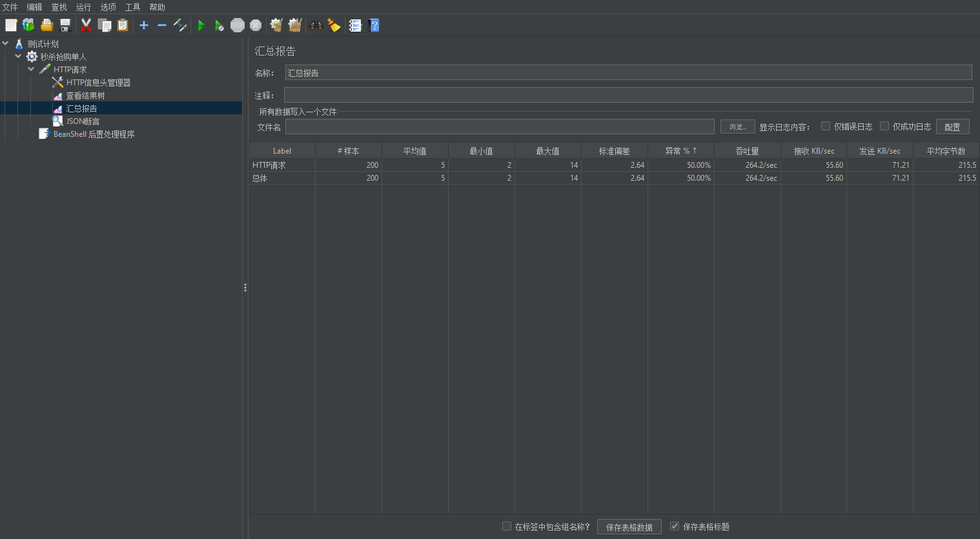The width and height of the screenshot is (980, 539).
Task: Shut down test threads gracefully
Action: click(256, 25)
